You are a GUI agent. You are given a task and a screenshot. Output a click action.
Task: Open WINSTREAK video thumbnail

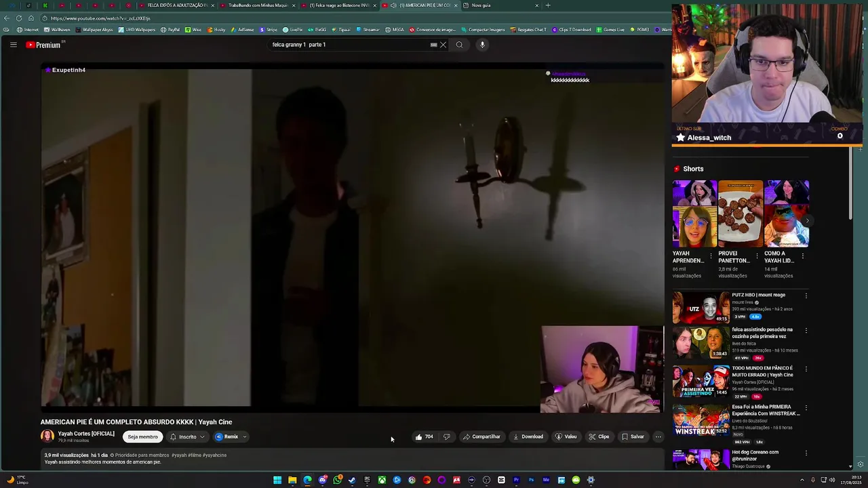point(701,420)
